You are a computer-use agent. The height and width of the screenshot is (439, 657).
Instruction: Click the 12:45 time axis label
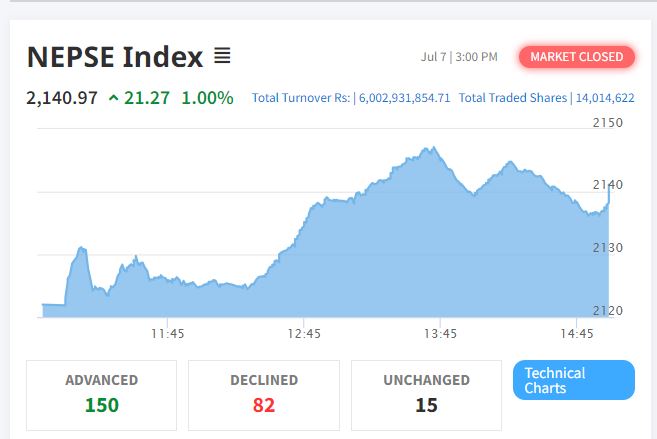[304, 333]
